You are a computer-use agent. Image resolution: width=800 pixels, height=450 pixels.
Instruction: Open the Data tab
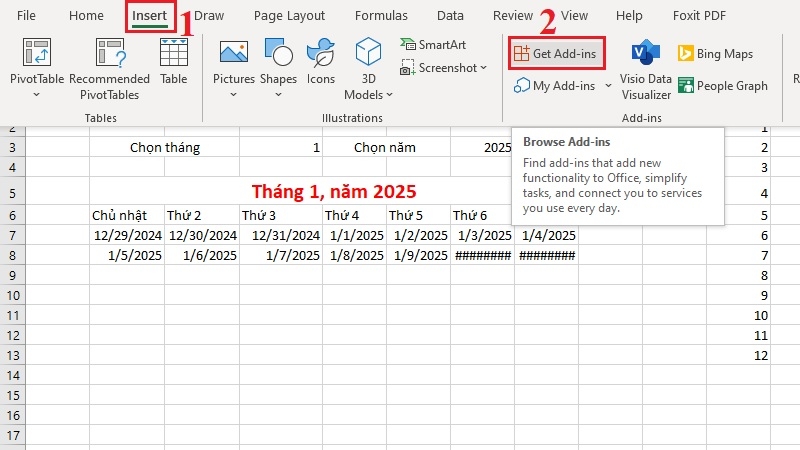[450, 15]
